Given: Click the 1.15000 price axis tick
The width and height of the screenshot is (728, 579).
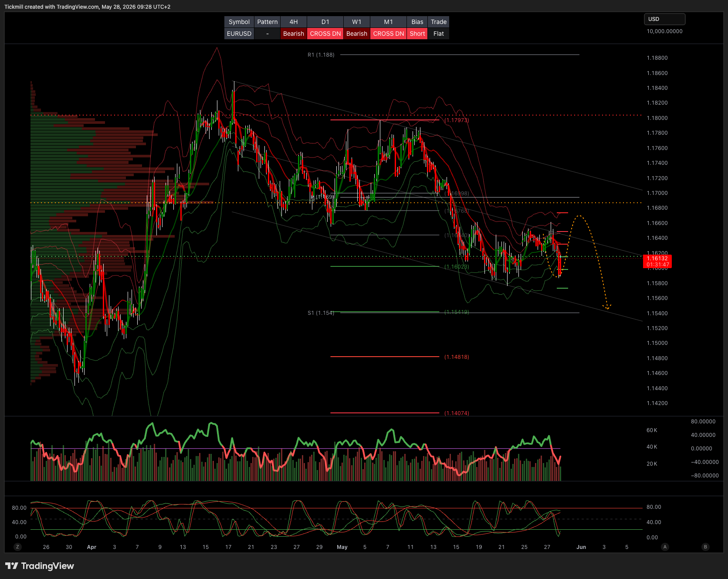Looking at the screenshot, I should click(x=657, y=343).
